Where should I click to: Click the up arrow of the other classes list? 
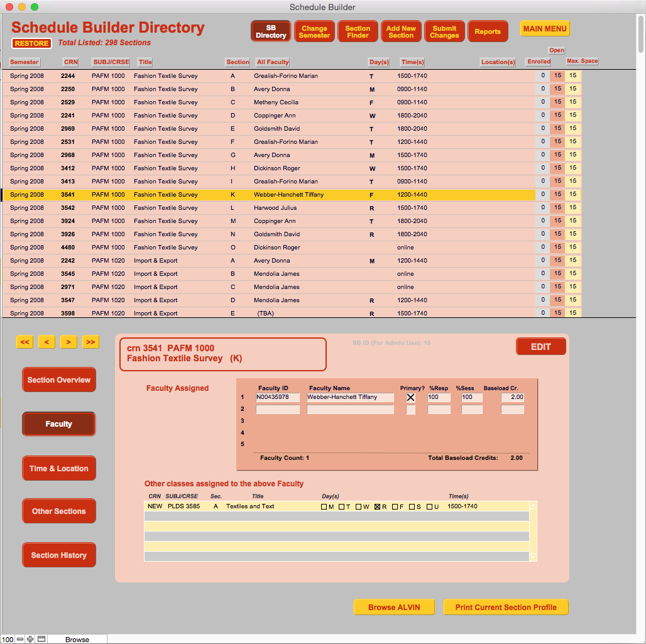pyautogui.click(x=533, y=505)
